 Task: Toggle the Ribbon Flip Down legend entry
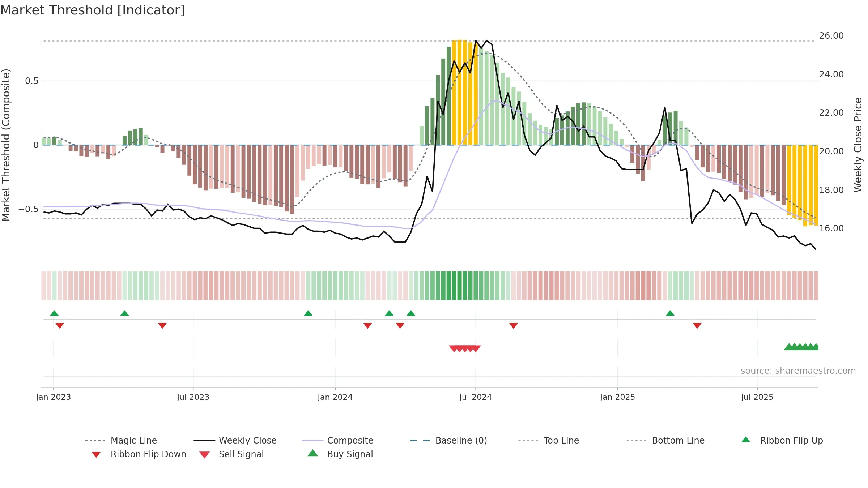point(139,454)
